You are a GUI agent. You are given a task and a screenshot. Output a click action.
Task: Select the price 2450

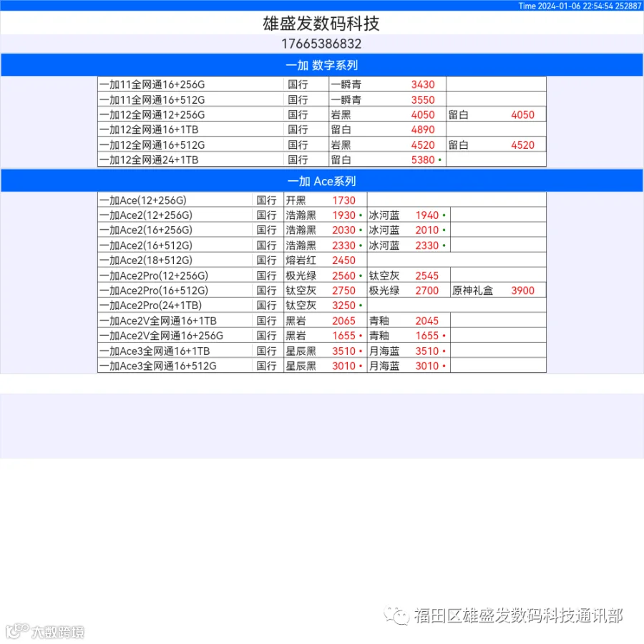tap(343, 260)
